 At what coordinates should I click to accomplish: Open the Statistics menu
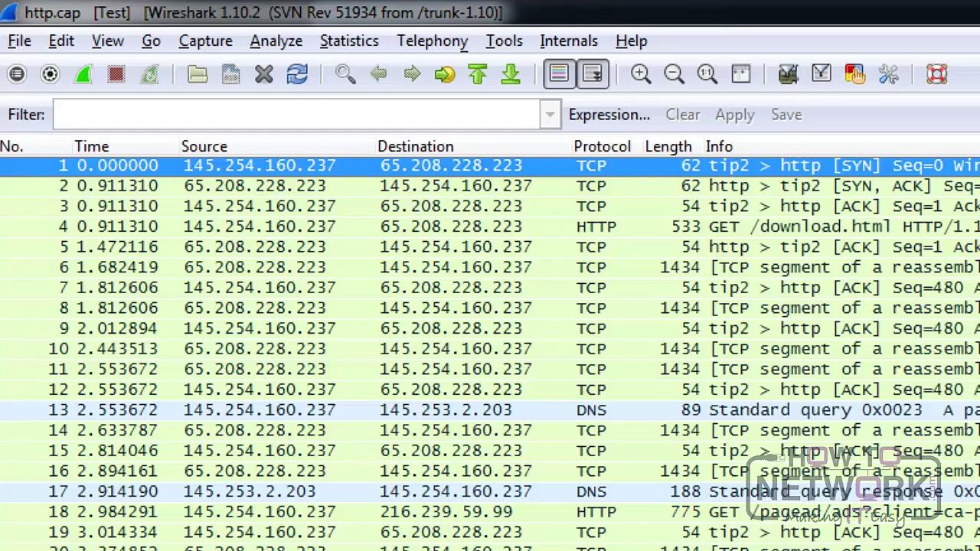(349, 41)
